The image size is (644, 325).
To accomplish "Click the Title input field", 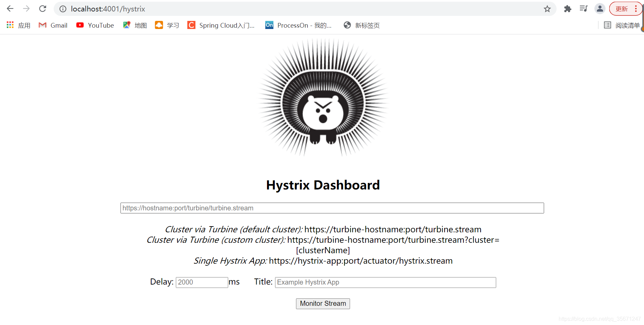I will [x=385, y=282].
